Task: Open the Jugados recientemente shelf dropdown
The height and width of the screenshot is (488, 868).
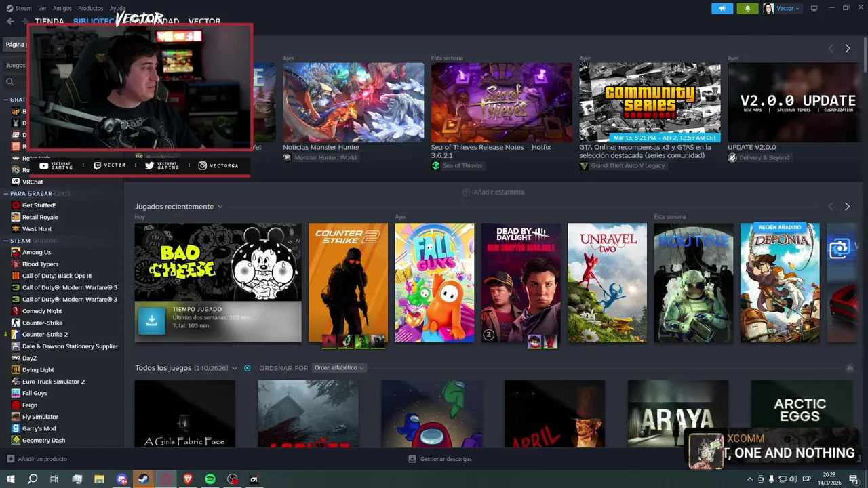Action: point(220,207)
